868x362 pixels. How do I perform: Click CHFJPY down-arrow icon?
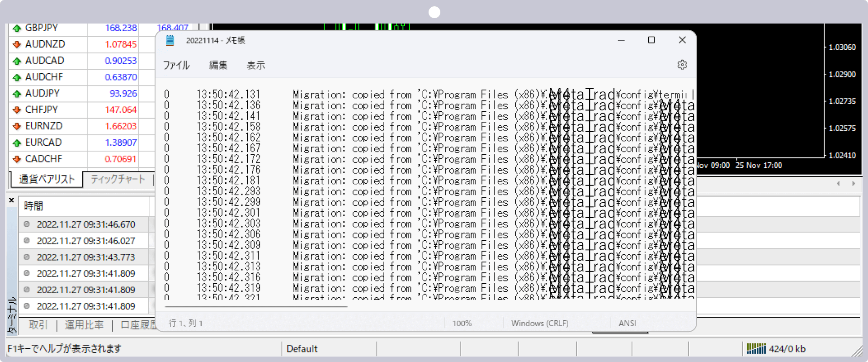point(17,110)
